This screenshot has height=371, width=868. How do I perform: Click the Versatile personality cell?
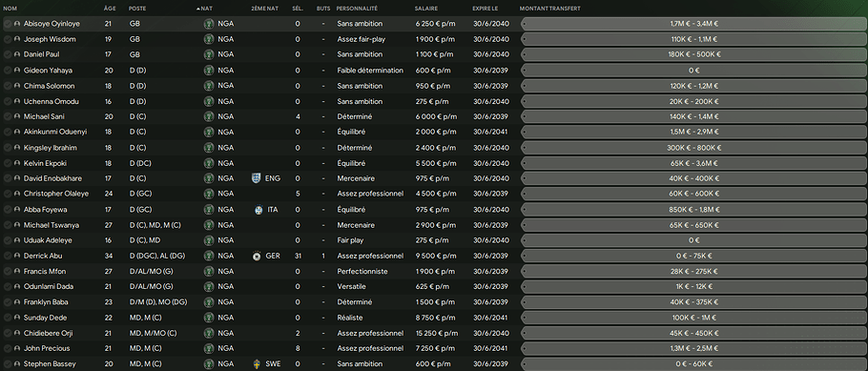(x=351, y=287)
